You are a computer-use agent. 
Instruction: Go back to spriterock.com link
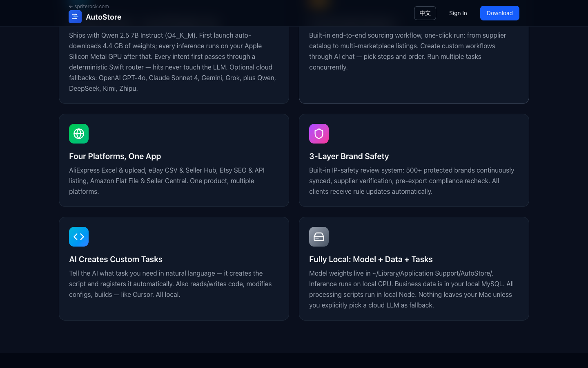pos(91,7)
